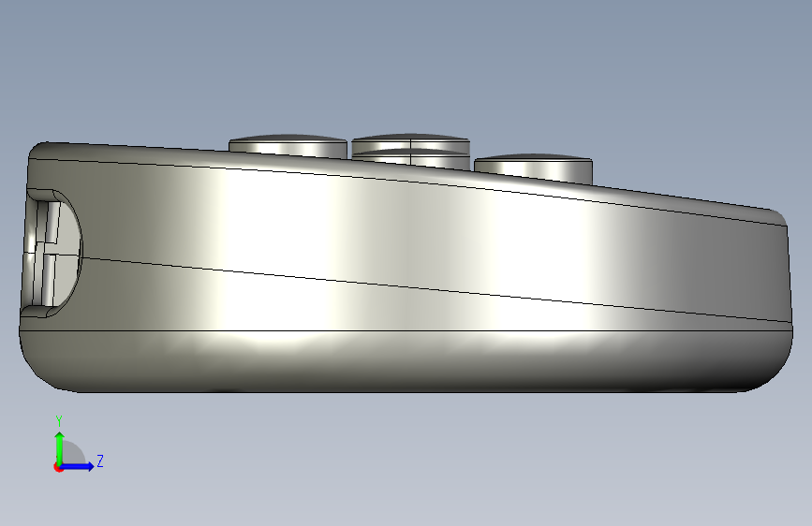Select the rounded bottom shell of the model
812x526 pixels.
[406, 361]
